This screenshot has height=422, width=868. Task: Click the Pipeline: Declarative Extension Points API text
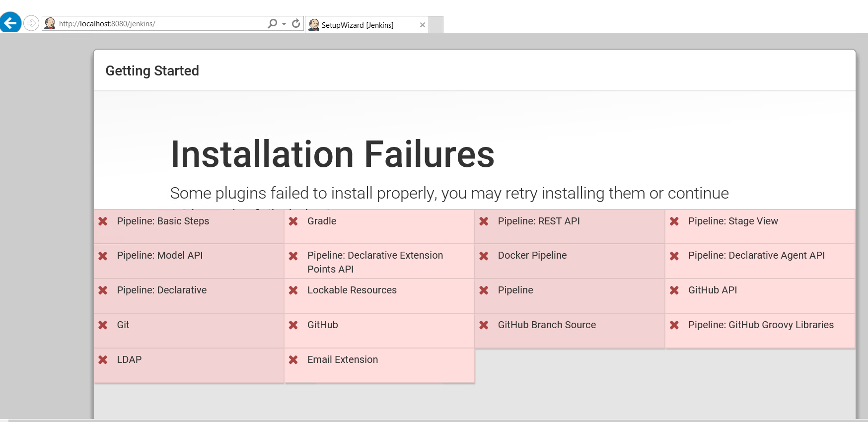click(x=375, y=262)
